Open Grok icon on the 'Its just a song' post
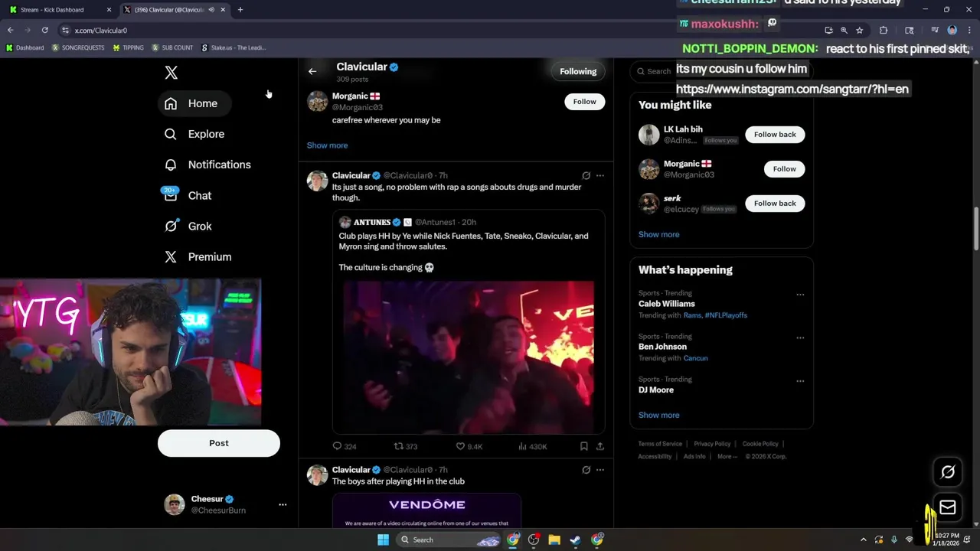Image resolution: width=980 pixels, height=551 pixels. (x=586, y=175)
